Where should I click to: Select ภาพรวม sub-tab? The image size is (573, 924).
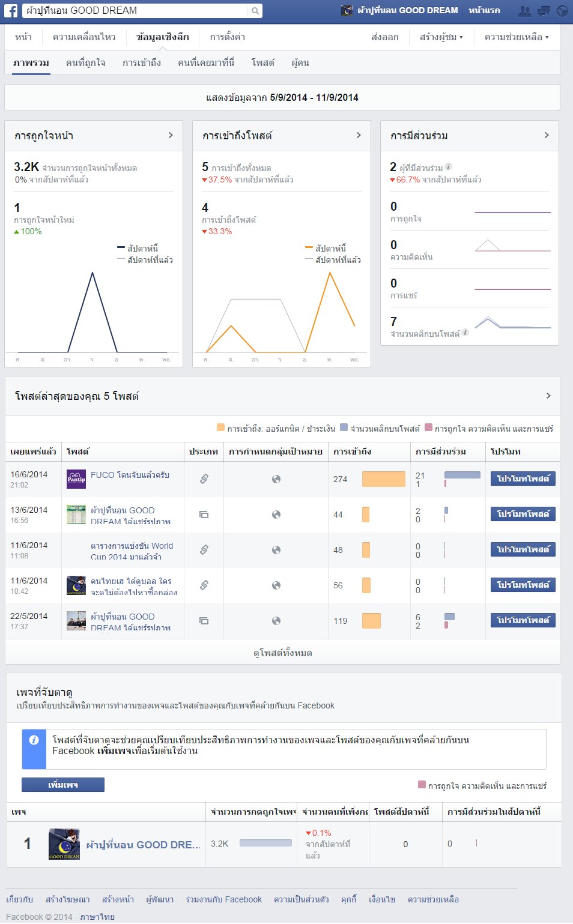point(31,63)
